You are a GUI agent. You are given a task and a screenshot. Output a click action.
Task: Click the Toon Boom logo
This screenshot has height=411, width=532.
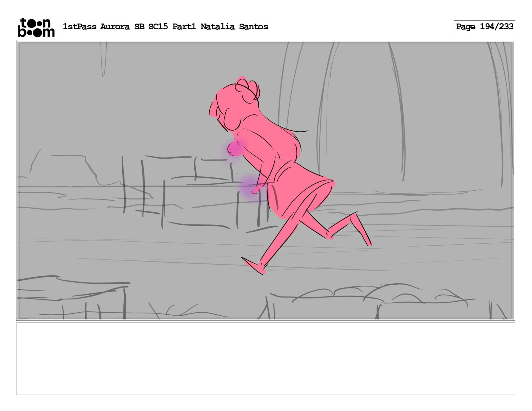pyautogui.click(x=36, y=27)
